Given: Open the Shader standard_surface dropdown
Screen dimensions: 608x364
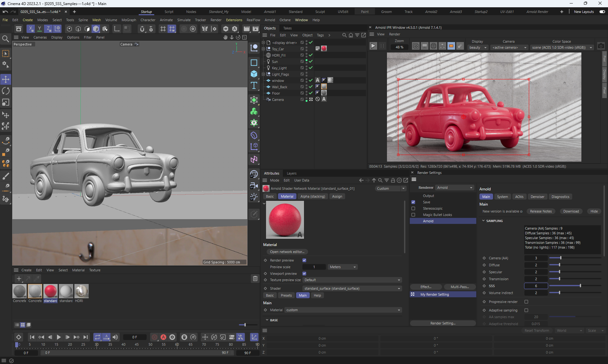Looking at the screenshot, I should pos(352,288).
